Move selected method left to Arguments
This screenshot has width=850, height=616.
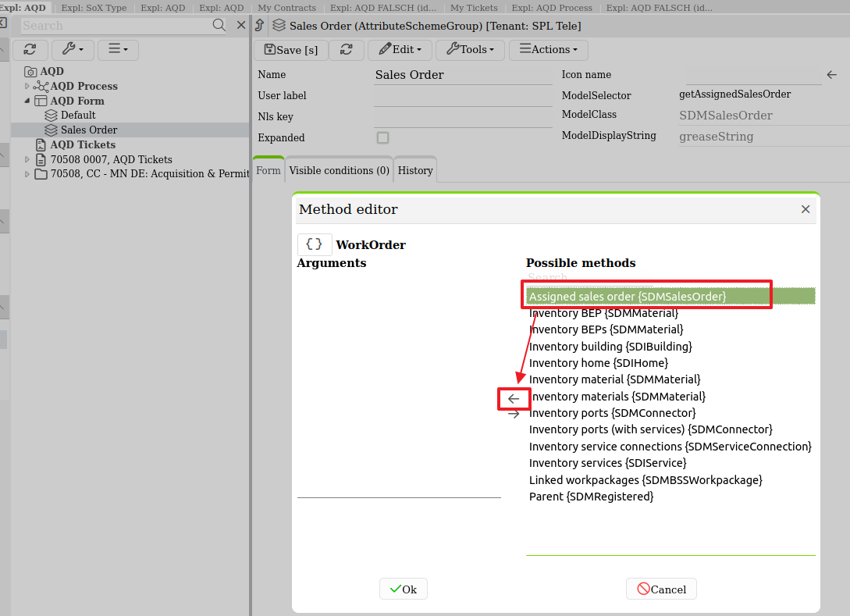click(514, 398)
